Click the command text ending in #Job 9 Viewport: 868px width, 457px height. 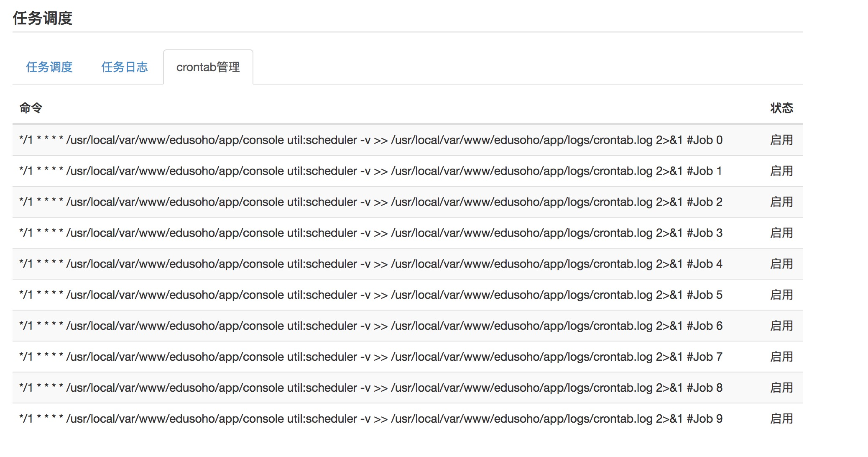click(371, 418)
